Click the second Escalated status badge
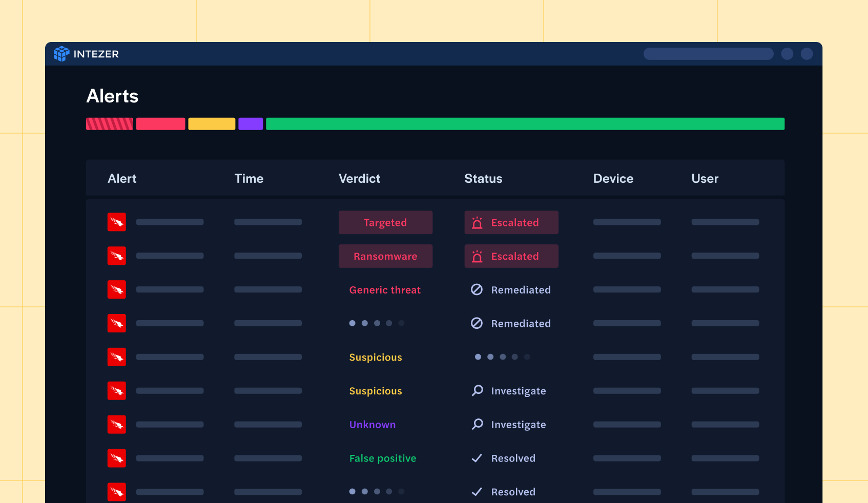Image resolution: width=868 pixels, height=503 pixels. 511,256
